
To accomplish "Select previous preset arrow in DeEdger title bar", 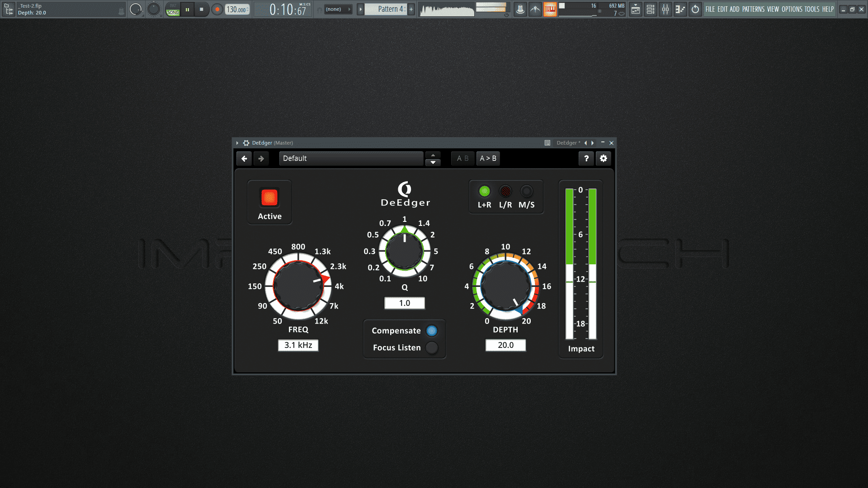I will click(586, 143).
